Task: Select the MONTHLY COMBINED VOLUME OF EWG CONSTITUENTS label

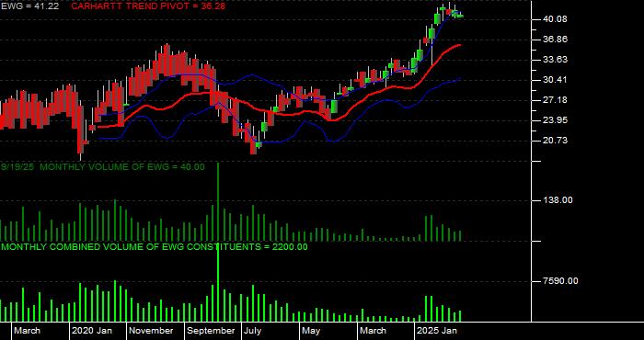Action: click(x=154, y=247)
